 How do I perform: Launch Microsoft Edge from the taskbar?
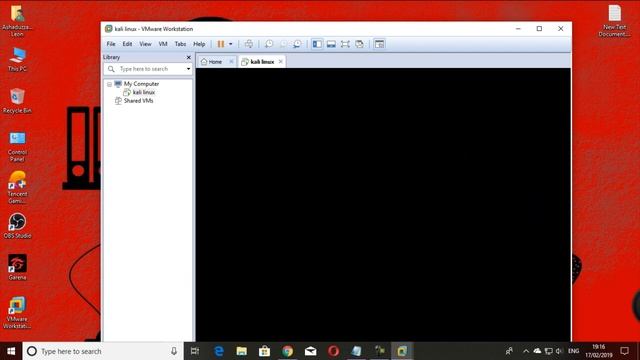point(219,351)
